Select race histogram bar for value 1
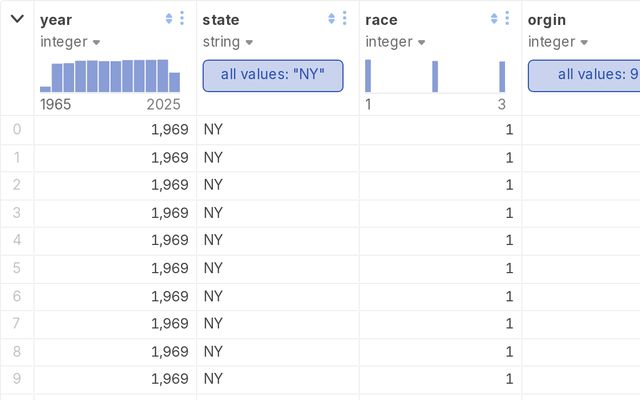This screenshot has width=640, height=400. [x=368, y=76]
